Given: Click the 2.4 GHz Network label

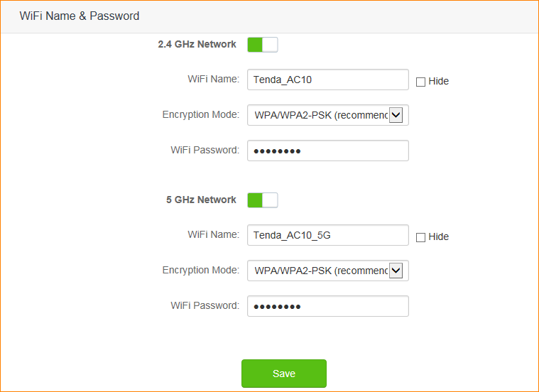Looking at the screenshot, I should click(x=197, y=44).
